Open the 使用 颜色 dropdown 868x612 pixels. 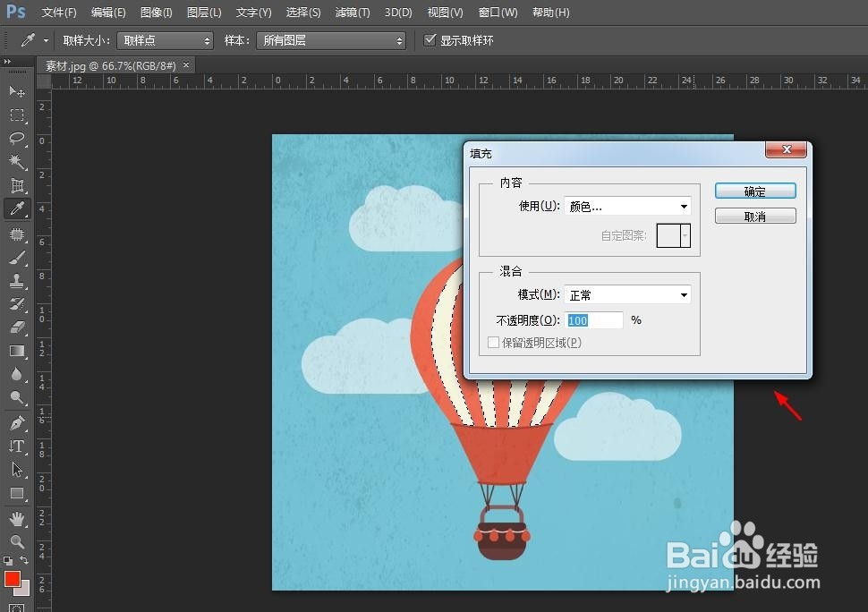(x=627, y=207)
